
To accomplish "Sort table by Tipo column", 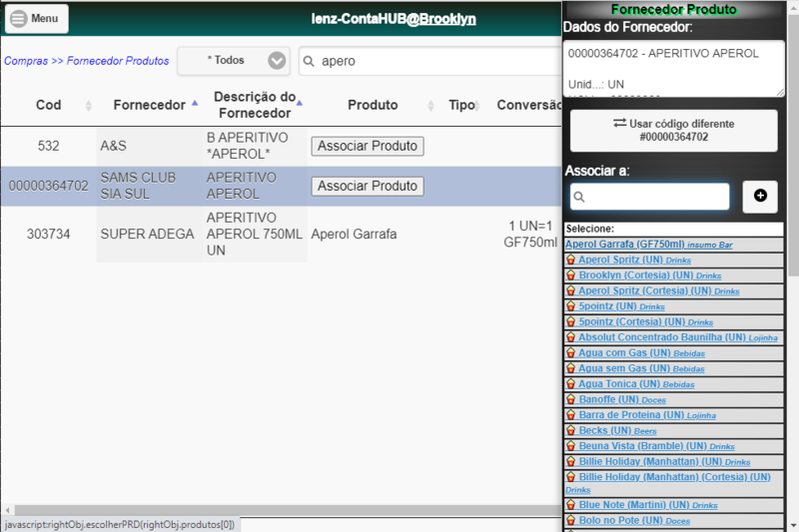I will click(x=461, y=105).
